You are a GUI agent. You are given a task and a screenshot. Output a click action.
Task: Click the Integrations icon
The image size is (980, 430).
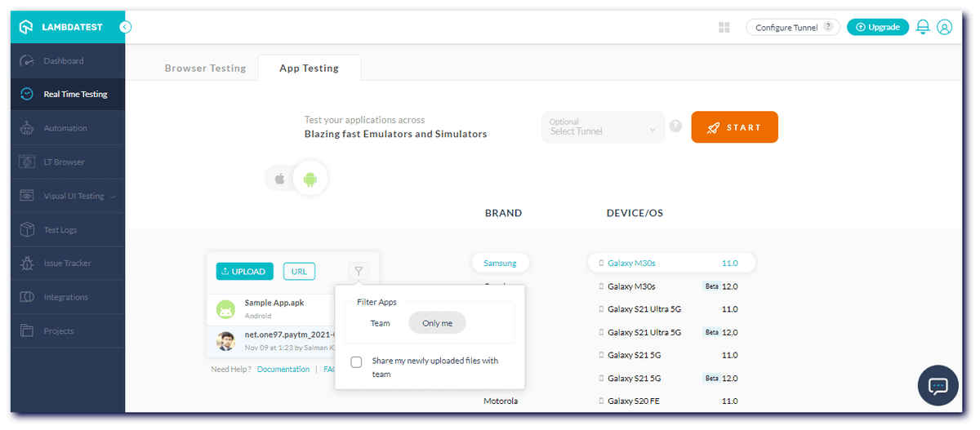click(27, 297)
